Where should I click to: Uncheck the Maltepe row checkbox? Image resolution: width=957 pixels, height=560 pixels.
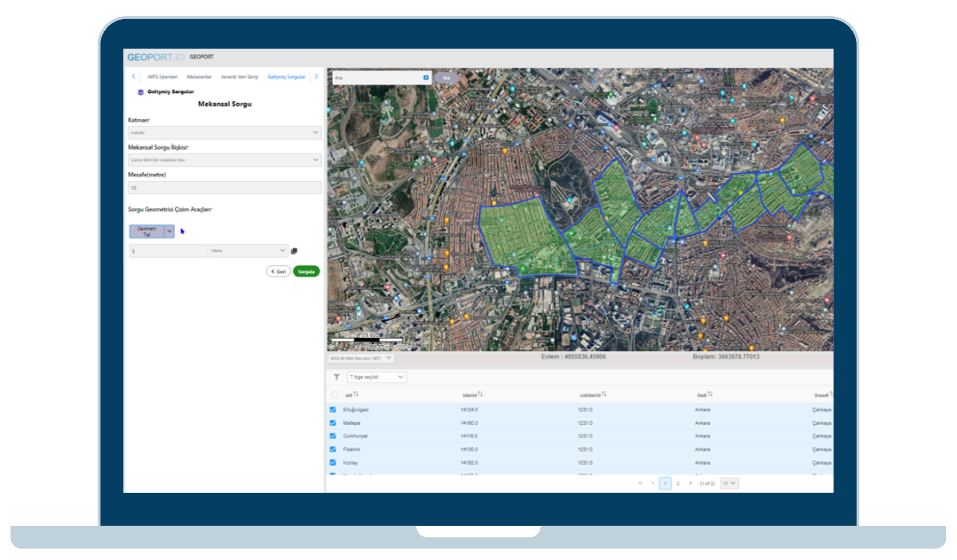[x=333, y=423]
